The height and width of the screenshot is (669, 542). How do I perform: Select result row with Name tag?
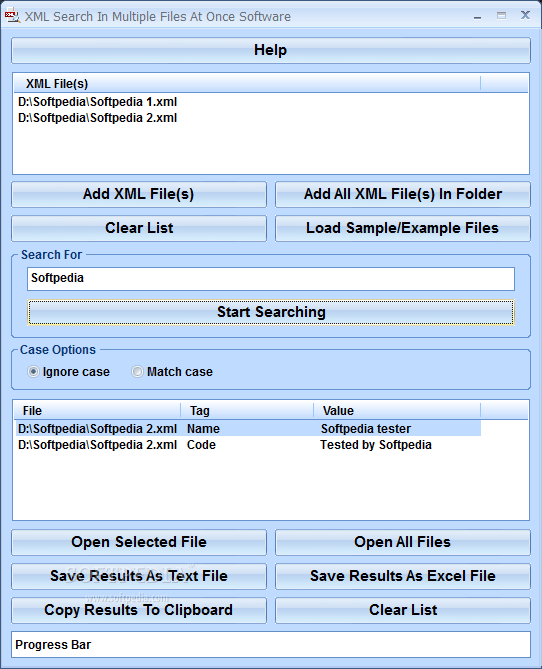(x=248, y=428)
